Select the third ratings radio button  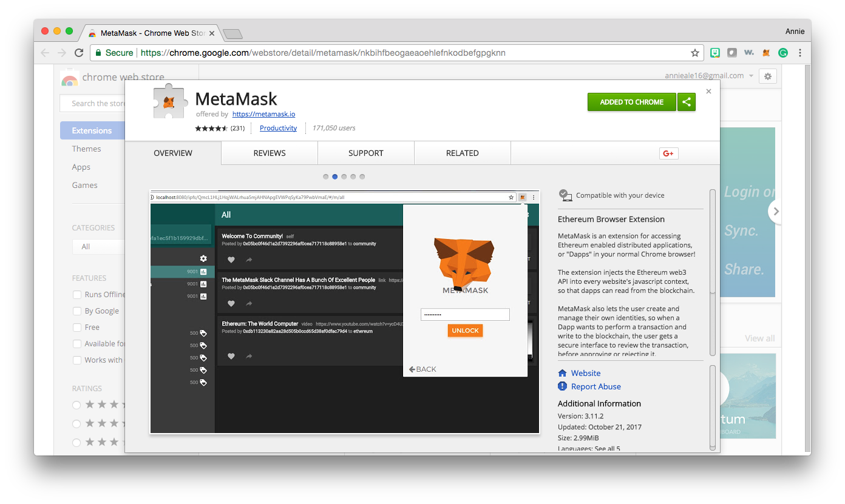(76, 442)
